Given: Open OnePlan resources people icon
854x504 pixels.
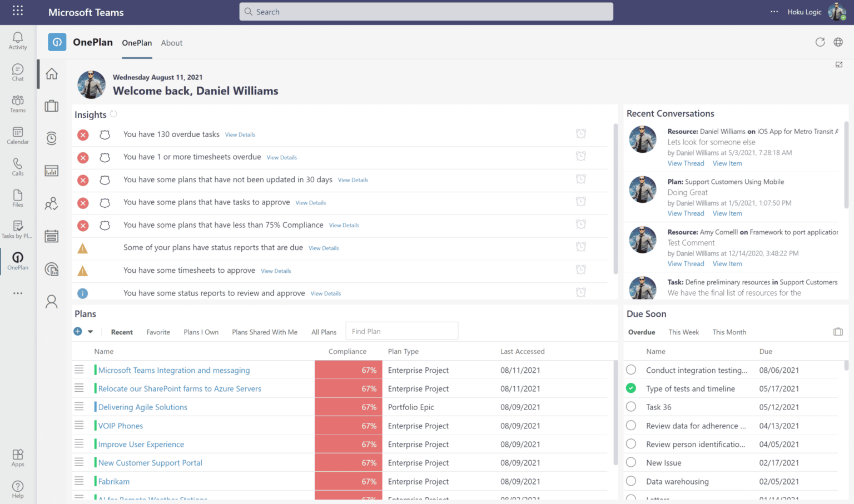Looking at the screenshot, I should [x=52, y=204].
